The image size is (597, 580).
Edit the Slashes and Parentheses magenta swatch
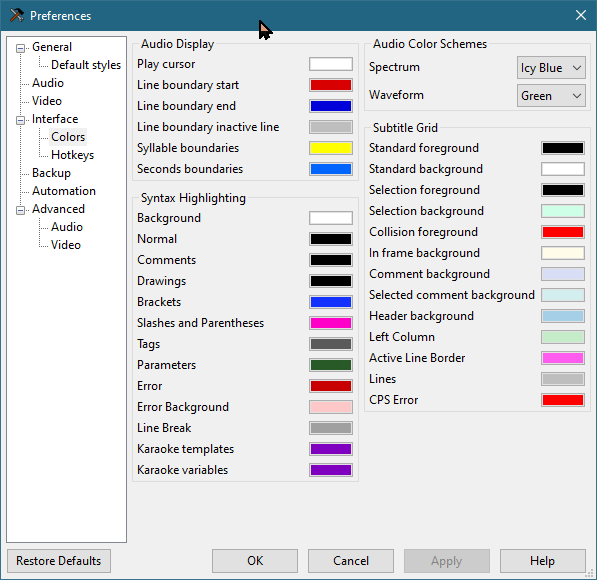(x=331, y=323)
